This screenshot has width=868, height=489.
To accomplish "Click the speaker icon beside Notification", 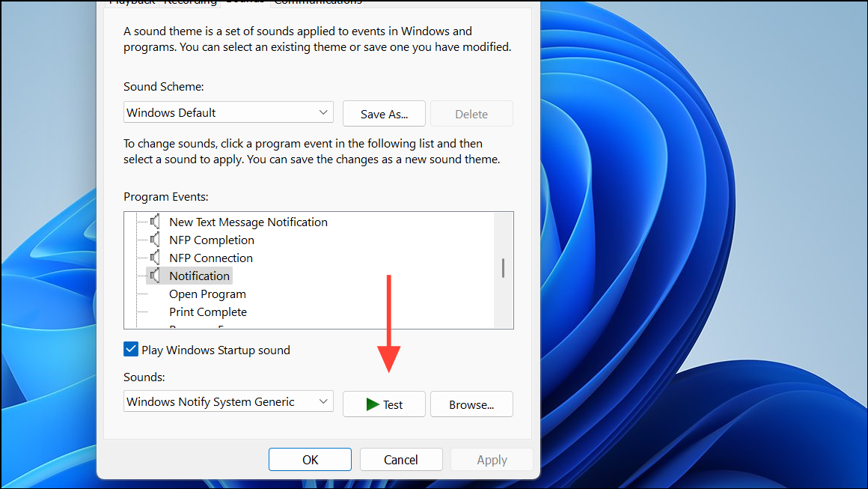I will [x=156, y=276].
